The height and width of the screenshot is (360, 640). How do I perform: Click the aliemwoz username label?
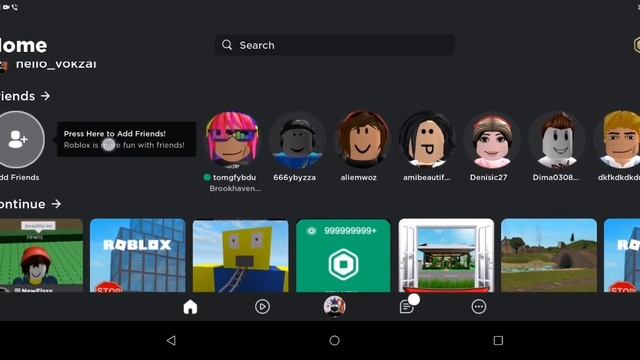click(359, 178)
